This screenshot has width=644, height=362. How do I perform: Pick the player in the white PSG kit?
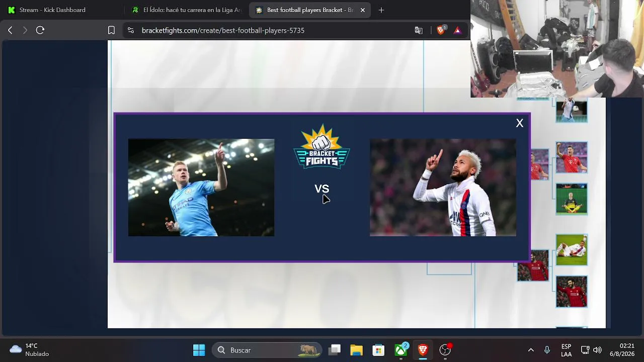[x=443, y=188]
